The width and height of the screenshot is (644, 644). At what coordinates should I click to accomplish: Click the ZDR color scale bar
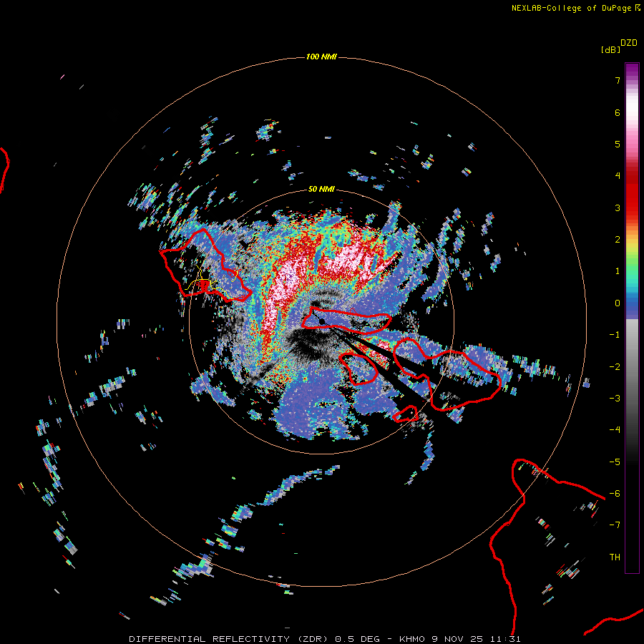pos(632,318)
